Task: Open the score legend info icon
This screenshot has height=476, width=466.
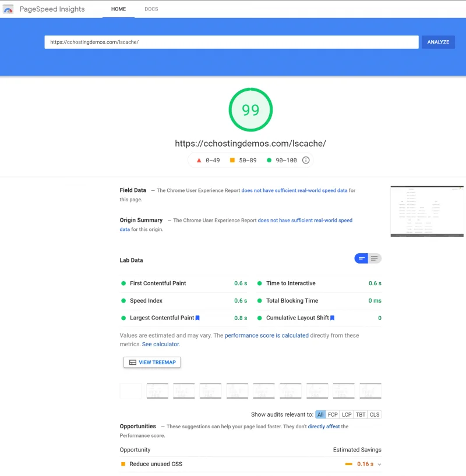Action: click(x=306, y=159)
